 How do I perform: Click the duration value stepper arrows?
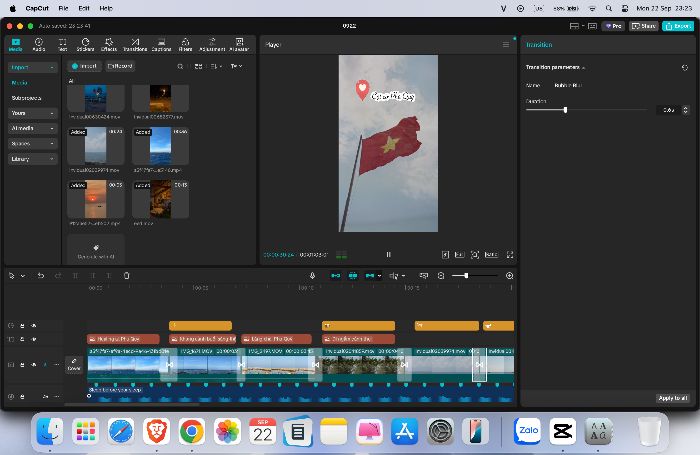pyautogui.click(x=686, y=109)
